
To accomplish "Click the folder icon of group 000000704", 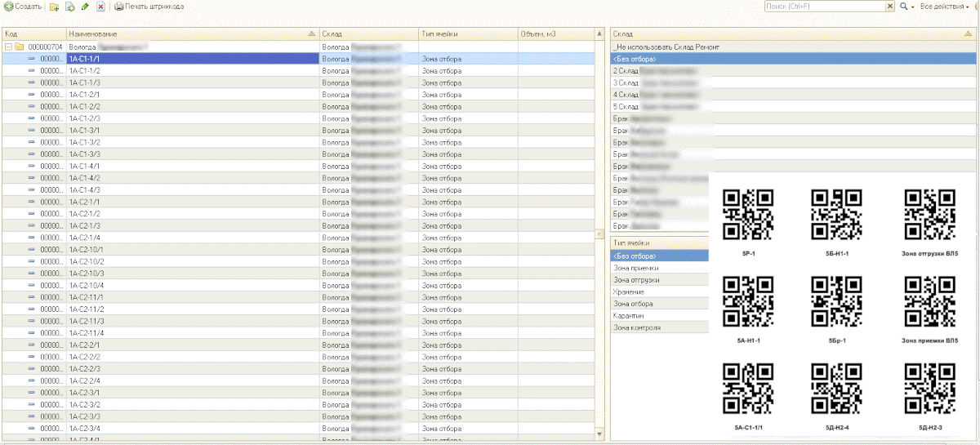I will tap(19, 47).
